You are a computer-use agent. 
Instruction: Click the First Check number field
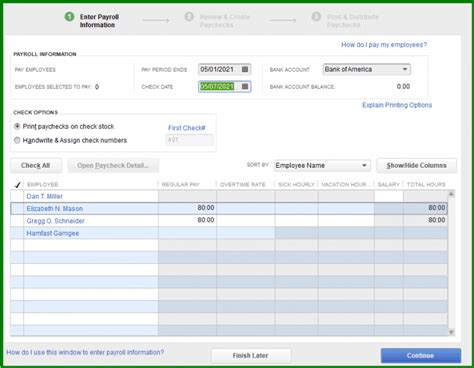coord(190,140)
